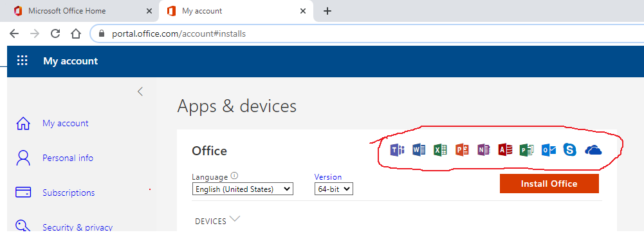Open Subscriptions in the sidebar

coord(69,193)
